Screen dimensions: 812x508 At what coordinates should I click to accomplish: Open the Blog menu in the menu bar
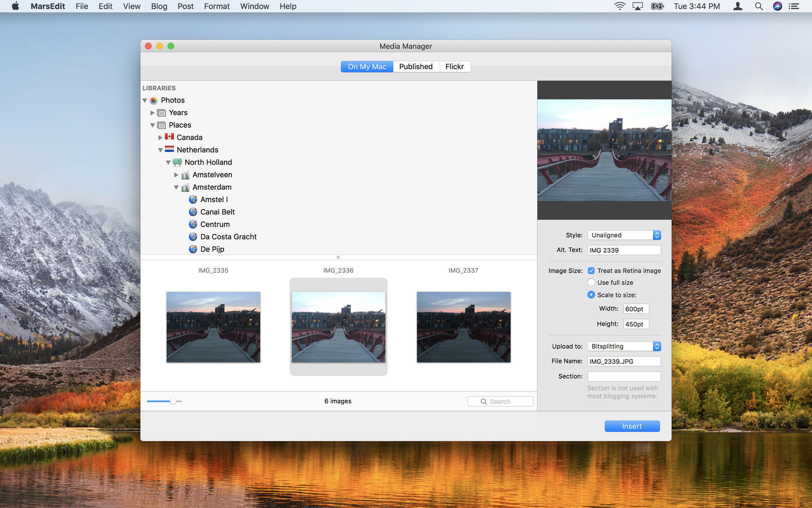coord(159,6)
